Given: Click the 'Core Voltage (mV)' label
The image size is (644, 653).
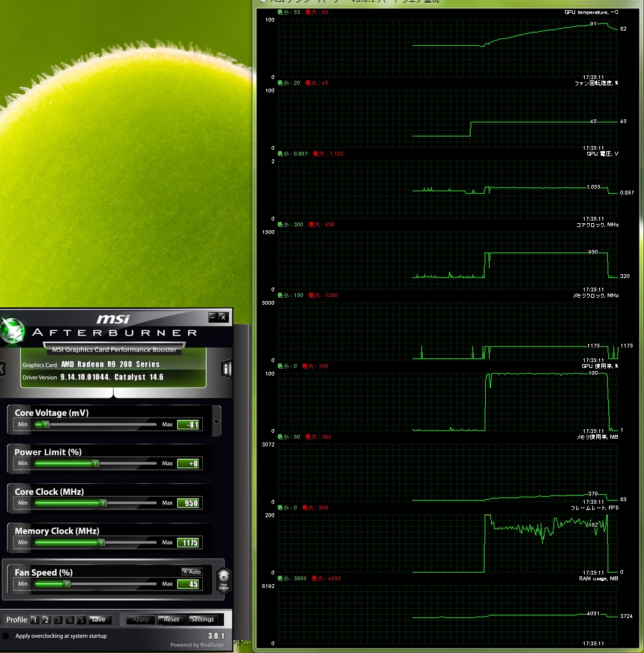Looking at the screenshot, I should pos(52,413).
